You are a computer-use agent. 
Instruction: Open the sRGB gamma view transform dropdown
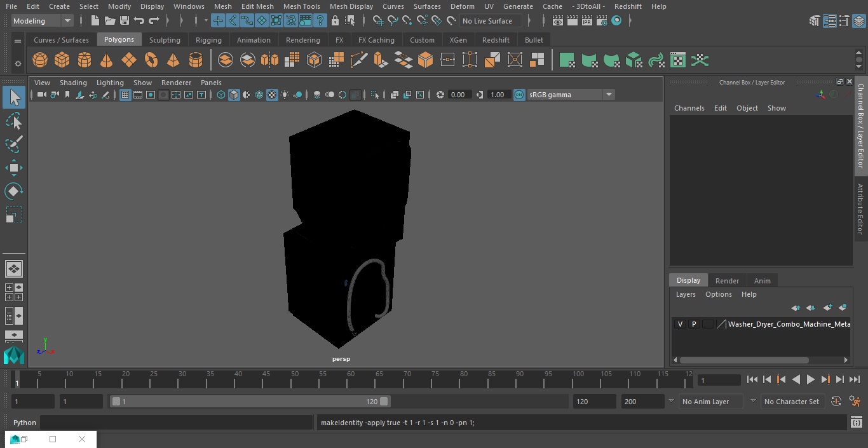tap(571, 95)
